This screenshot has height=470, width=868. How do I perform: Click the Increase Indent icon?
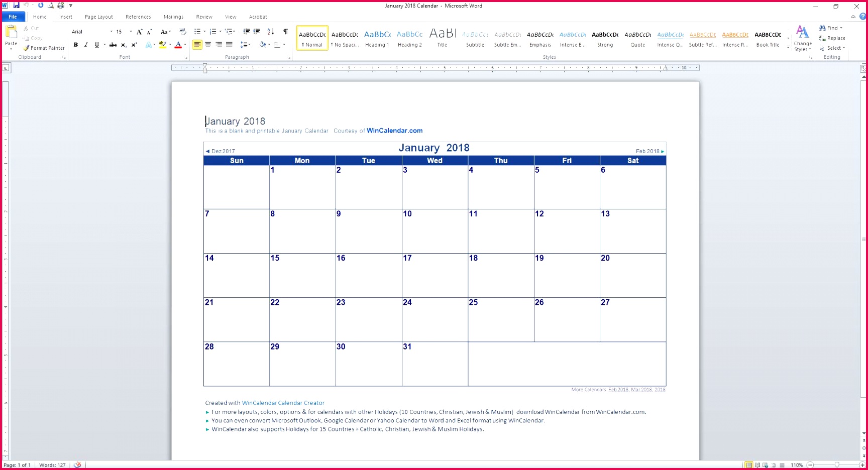pyautogui.click(x=257, y=32)
